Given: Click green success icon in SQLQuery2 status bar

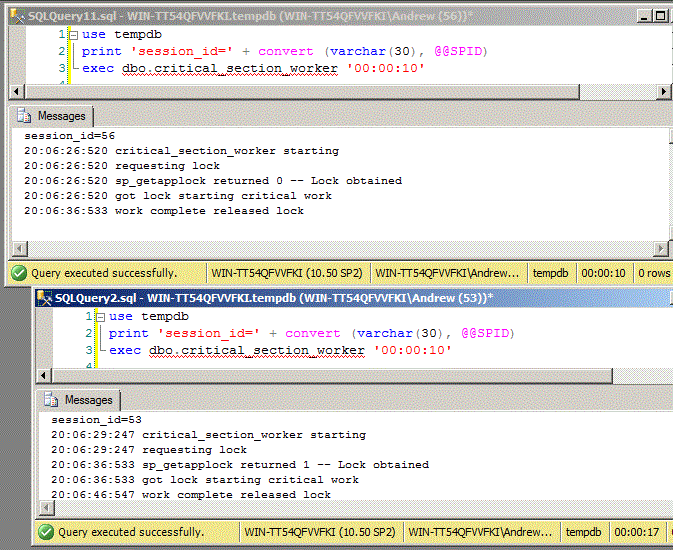Looking at the screenshot, I should (x=46, y=533).
